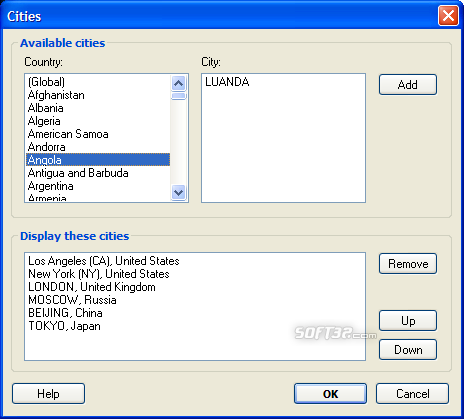This screenshot has width=464, height=419.
Task: Select Antigua and Barbuda country
Action: point(98,173)
